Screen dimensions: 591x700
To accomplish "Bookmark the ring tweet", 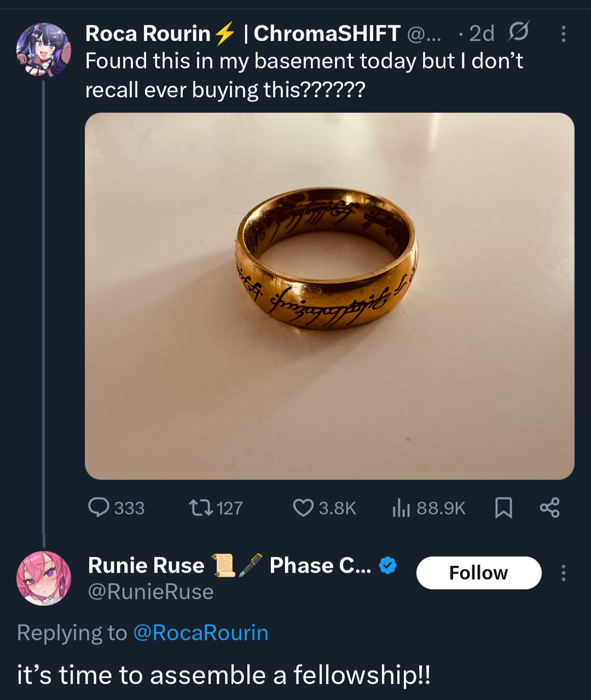I will pyautogui.click(x=503, y=508).
